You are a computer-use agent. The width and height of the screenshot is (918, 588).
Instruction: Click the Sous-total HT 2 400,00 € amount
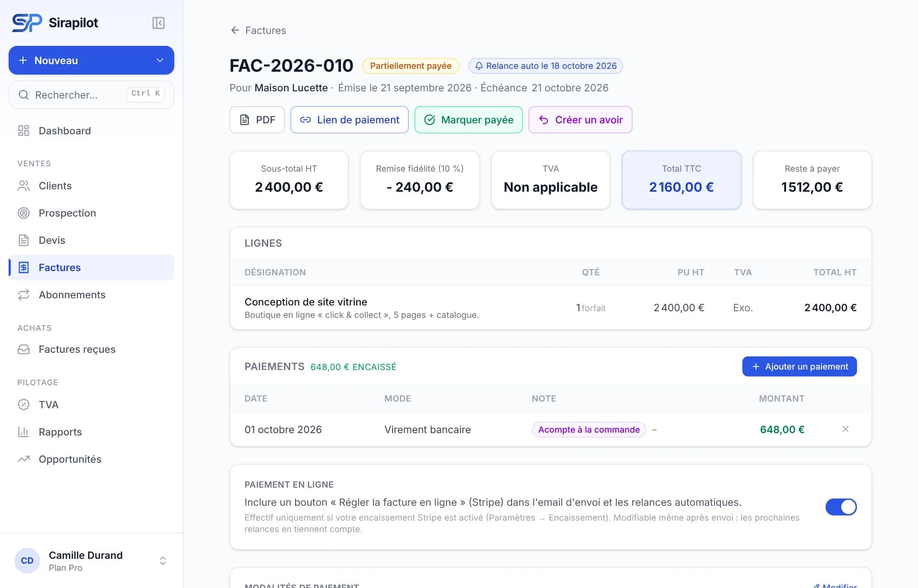pos(289,187)
